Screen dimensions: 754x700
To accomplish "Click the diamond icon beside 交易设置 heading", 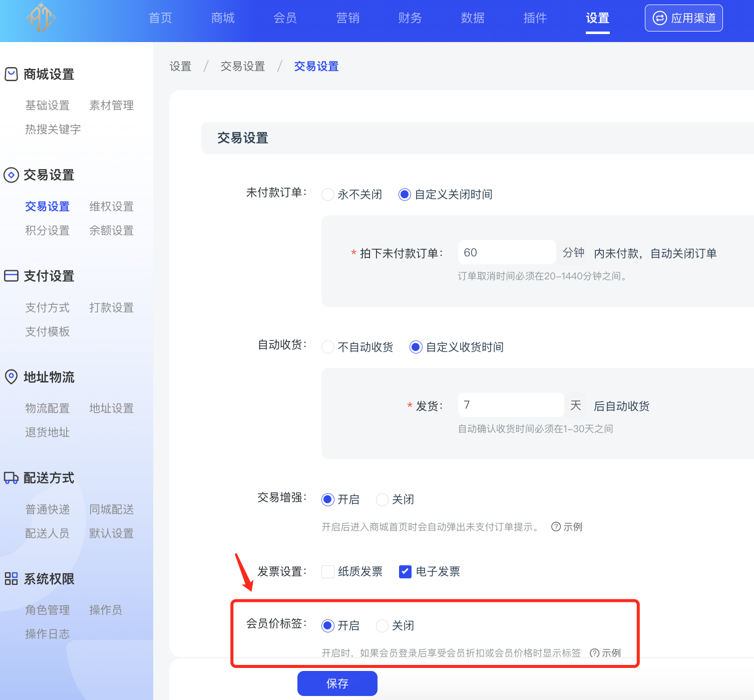I will tap(11, 175).
